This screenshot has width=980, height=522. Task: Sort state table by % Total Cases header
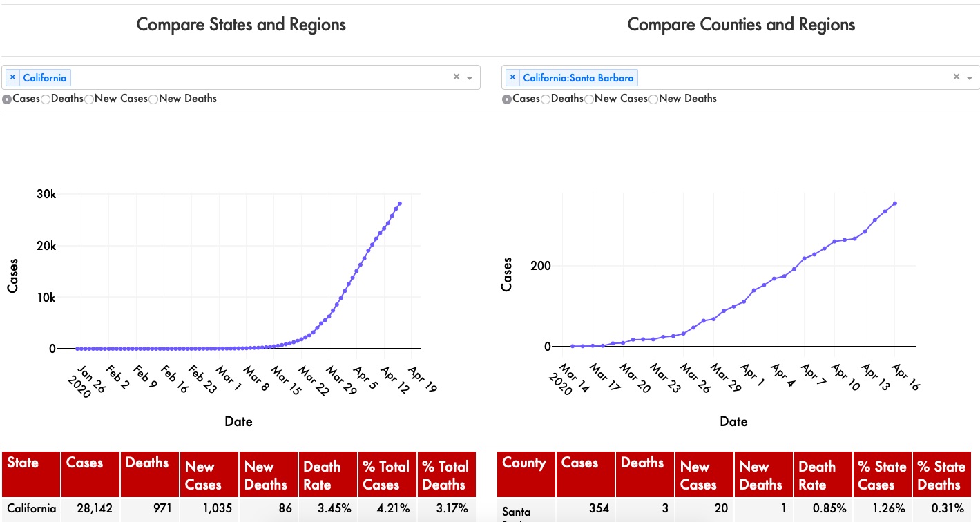(388, 475)
